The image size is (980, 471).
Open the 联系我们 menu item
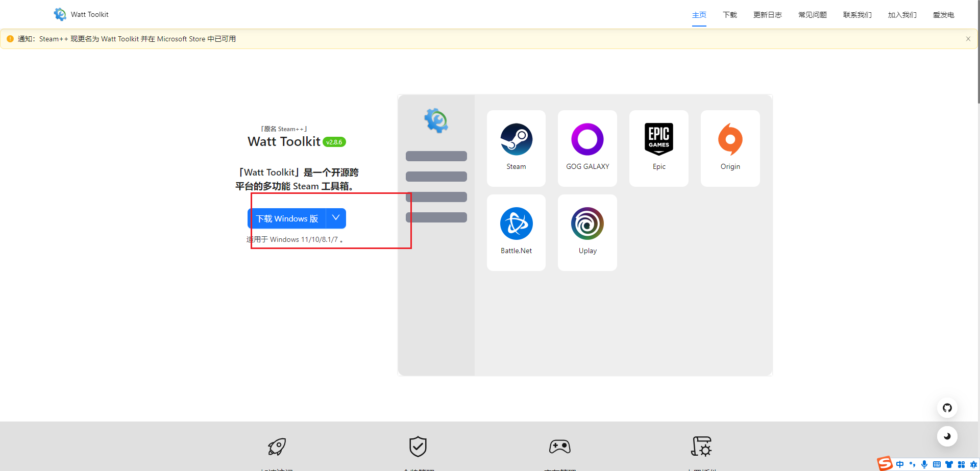857,15
